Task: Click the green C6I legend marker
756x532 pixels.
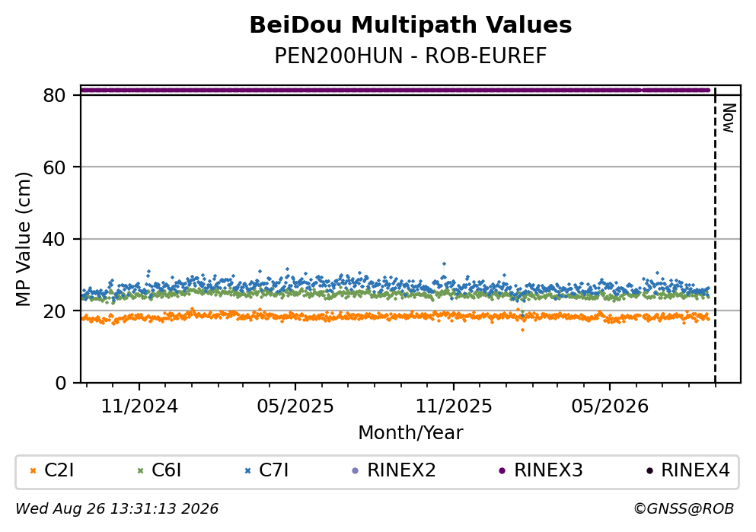Action: 140,471
